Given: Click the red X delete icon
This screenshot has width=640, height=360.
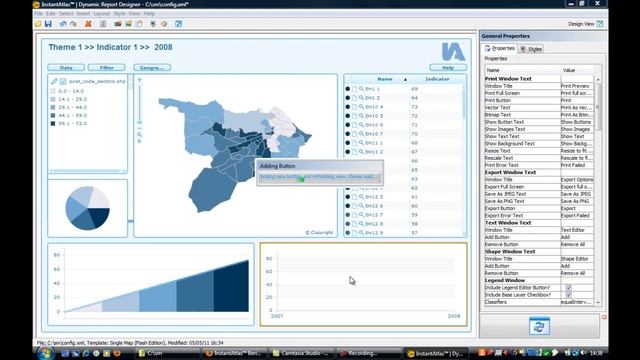Looking at the screenshot, I should [x=88, y=24].
